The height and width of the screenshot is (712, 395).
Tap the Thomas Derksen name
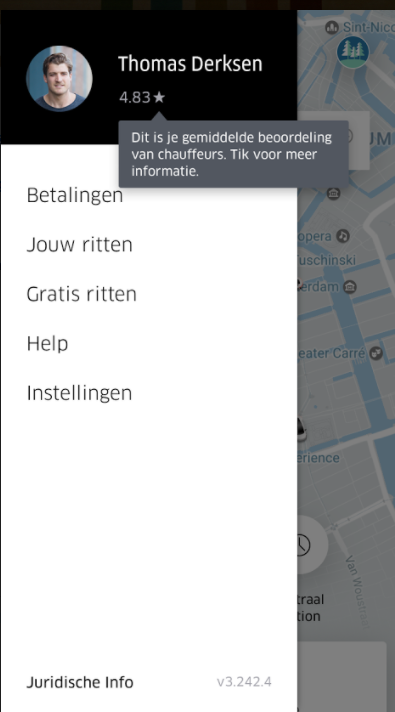click(190, 64)
